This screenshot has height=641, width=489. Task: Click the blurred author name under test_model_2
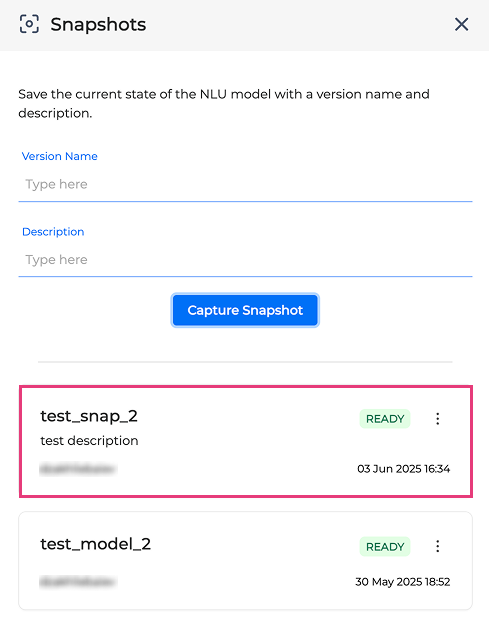pyautogui.click(x=78, y=582)
